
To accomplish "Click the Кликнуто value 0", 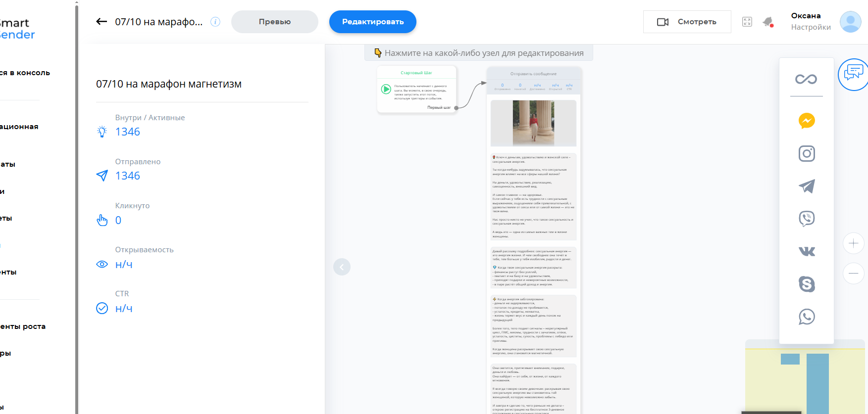I will point(118,220).
